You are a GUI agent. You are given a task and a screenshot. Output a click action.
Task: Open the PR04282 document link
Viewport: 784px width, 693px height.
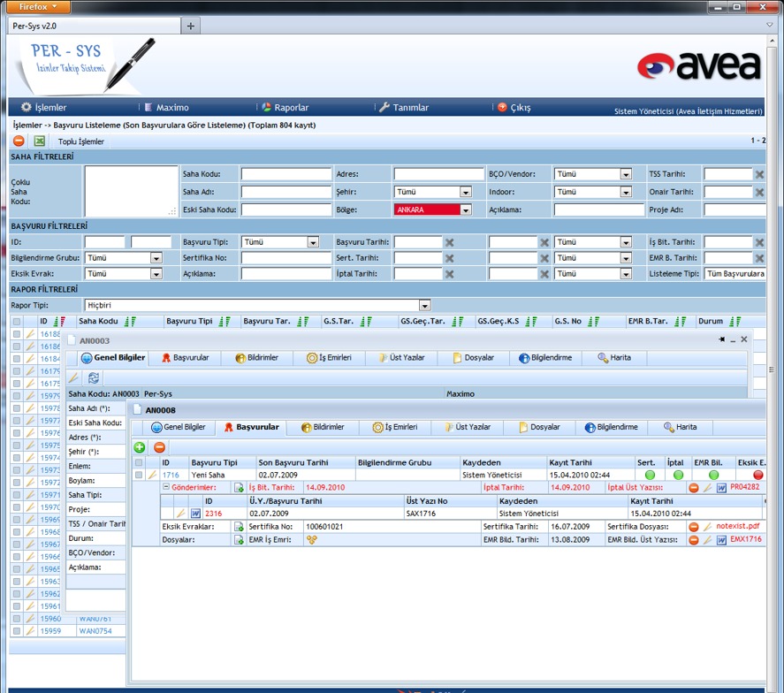[744, 486]
